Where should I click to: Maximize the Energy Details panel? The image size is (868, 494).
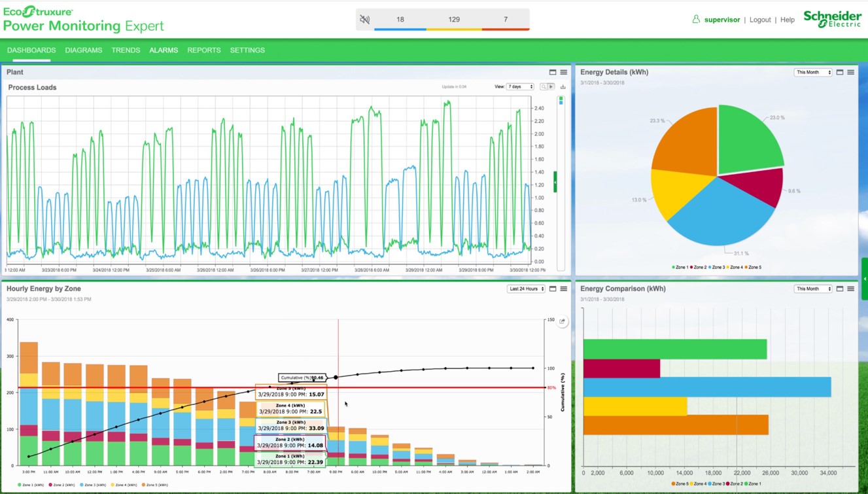[x=840, y=72]
